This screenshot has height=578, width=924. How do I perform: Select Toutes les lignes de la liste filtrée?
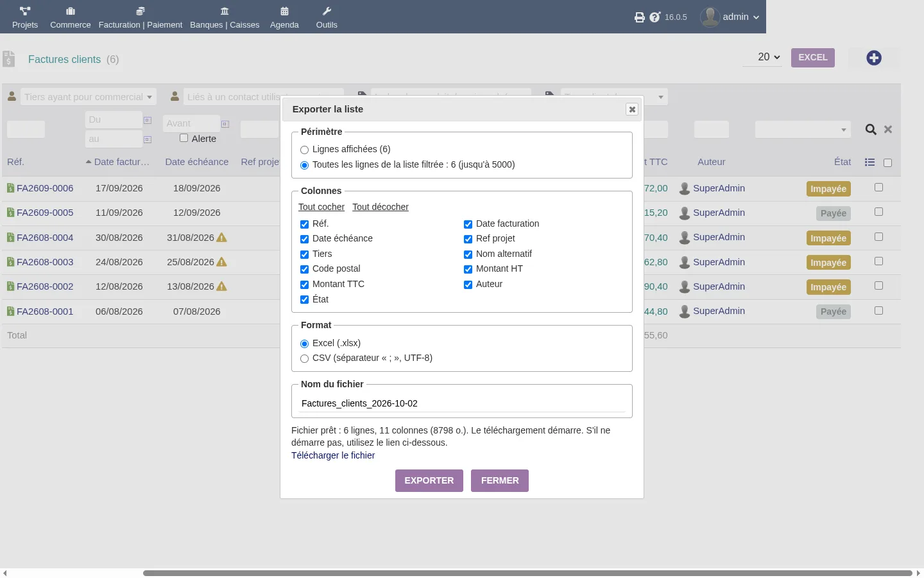305,165
